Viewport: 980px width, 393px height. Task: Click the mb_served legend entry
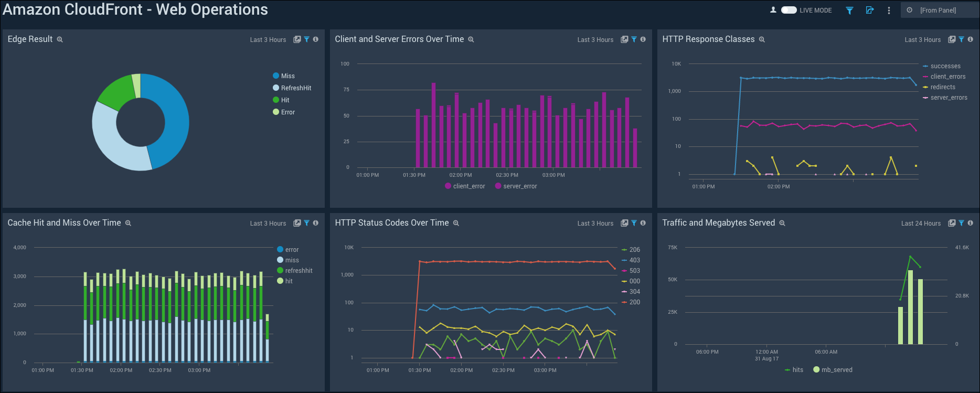[836, 370]
